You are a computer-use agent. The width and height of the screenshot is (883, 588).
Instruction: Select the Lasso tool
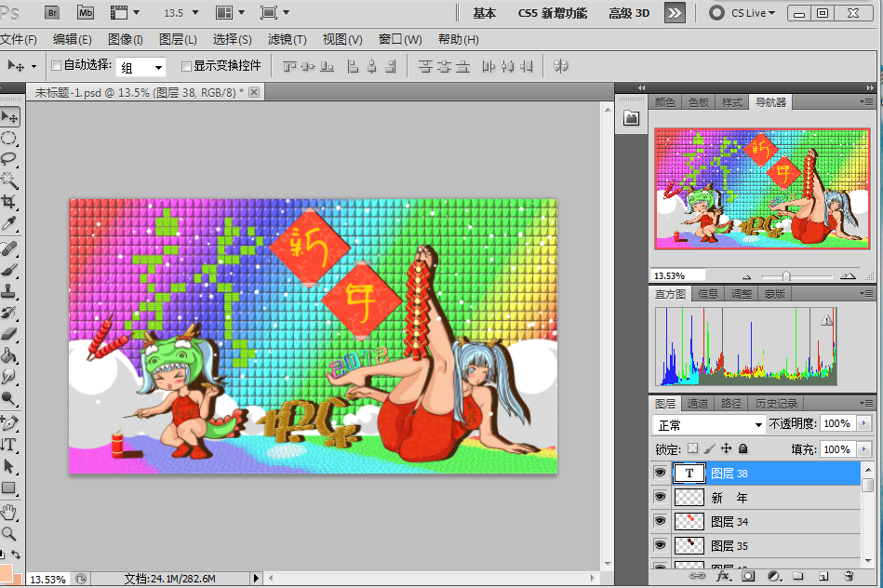coord(8,159)
